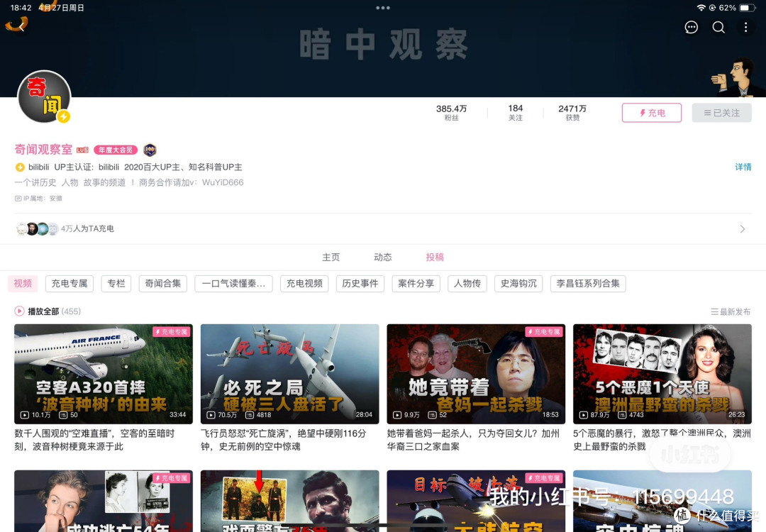Open title 飞行员怒怼"死亡旋涡"
Viewport: 766px width, 532px height.
click(x=283, y=440)
